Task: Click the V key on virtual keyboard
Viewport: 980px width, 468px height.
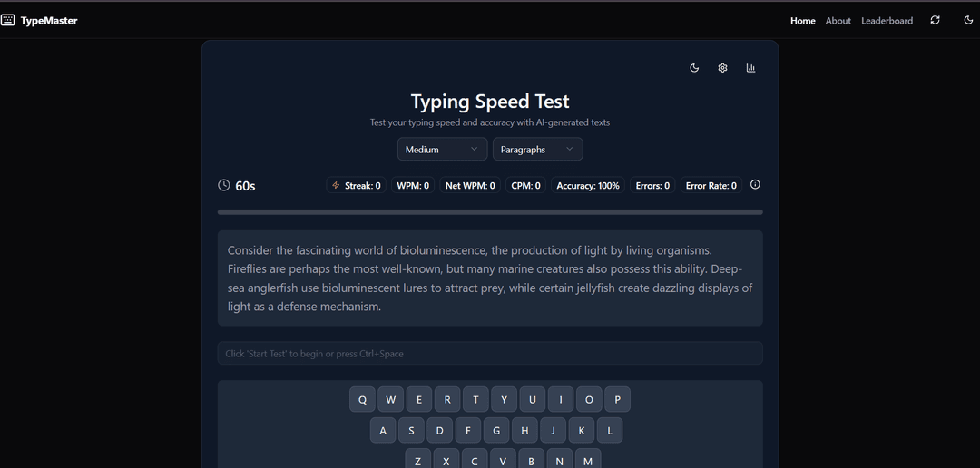Action: point(503,459)
